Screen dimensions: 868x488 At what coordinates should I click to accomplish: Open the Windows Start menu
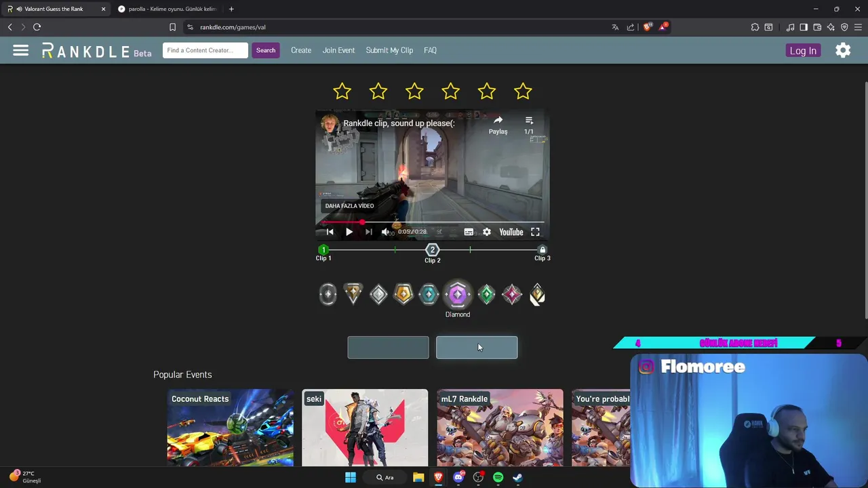pyautogui.click(x=351, y=477)
